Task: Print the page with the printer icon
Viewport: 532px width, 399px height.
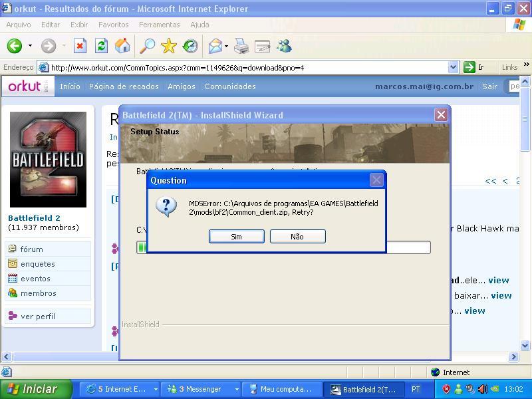Action: point(241,46)
